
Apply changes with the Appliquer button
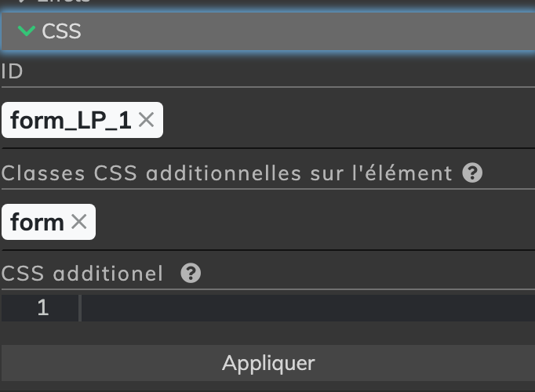coord(268,363)
